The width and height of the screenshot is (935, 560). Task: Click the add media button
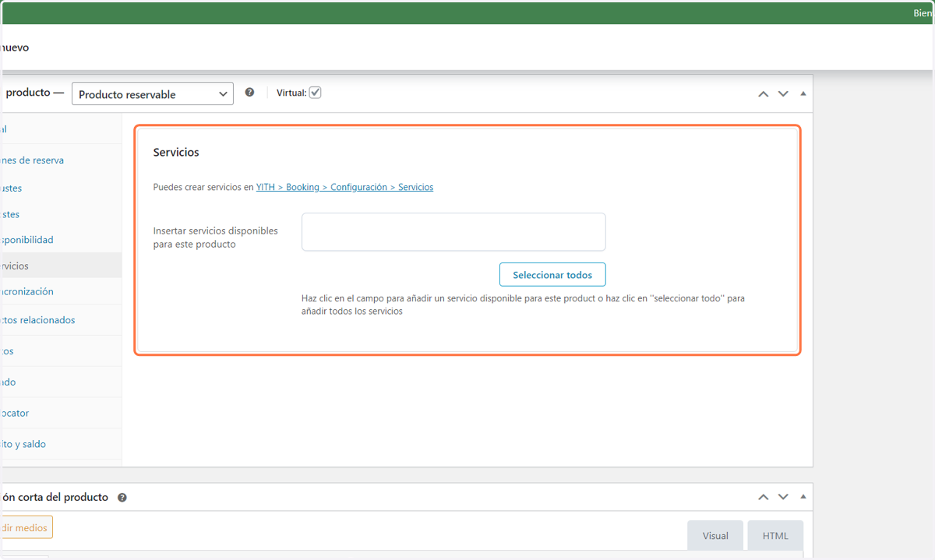pyautogui.click(x=26, y=527)
